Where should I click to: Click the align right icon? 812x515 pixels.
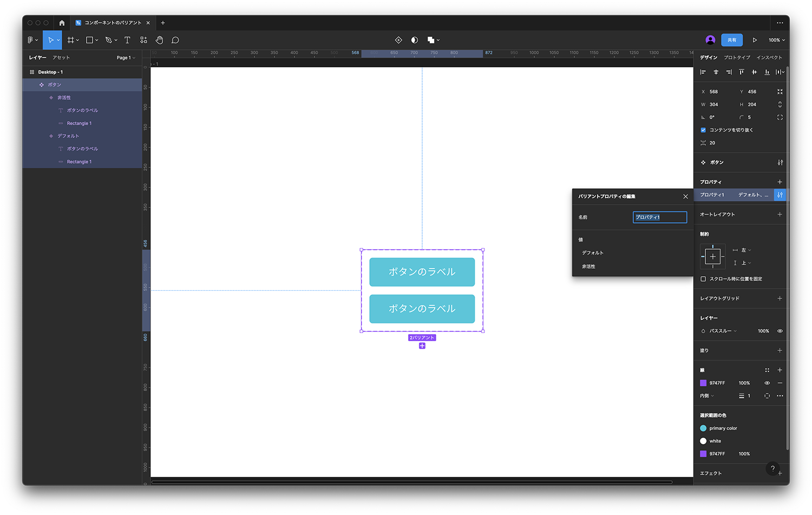(x=729, y=72)
